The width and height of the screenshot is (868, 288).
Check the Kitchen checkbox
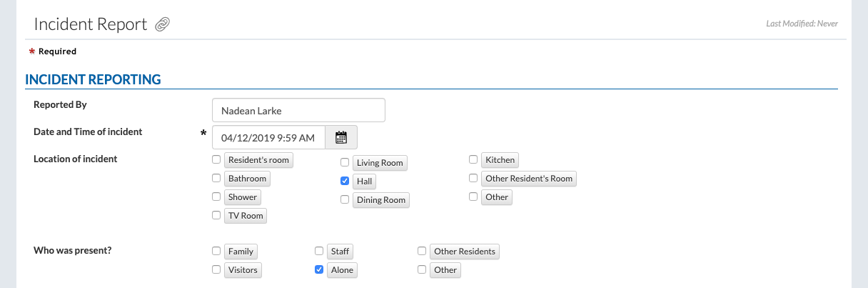pyautogui.click(x=473, y=159)
